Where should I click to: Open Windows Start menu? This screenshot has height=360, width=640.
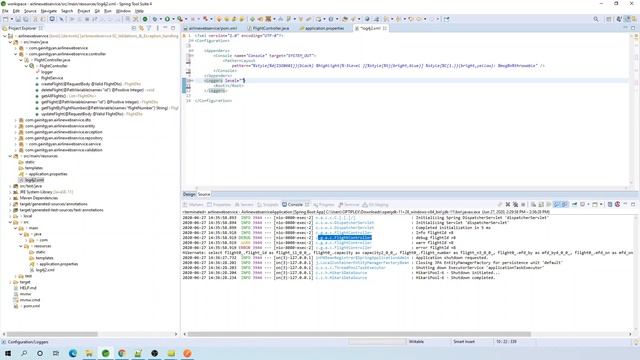tap(8, 353)
